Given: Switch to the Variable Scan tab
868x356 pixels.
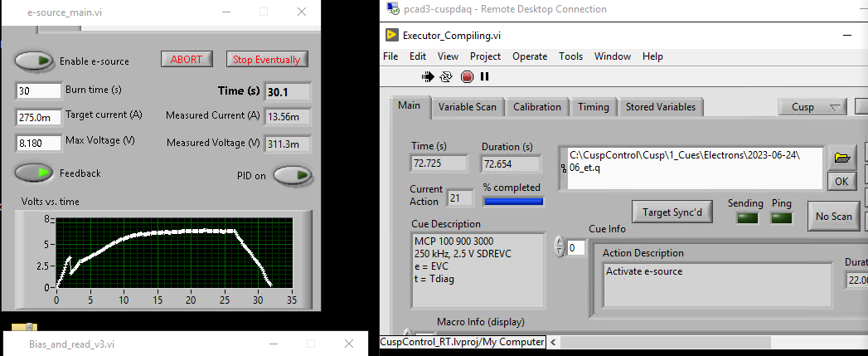Looking at the screenshot, I should [468, 107].
